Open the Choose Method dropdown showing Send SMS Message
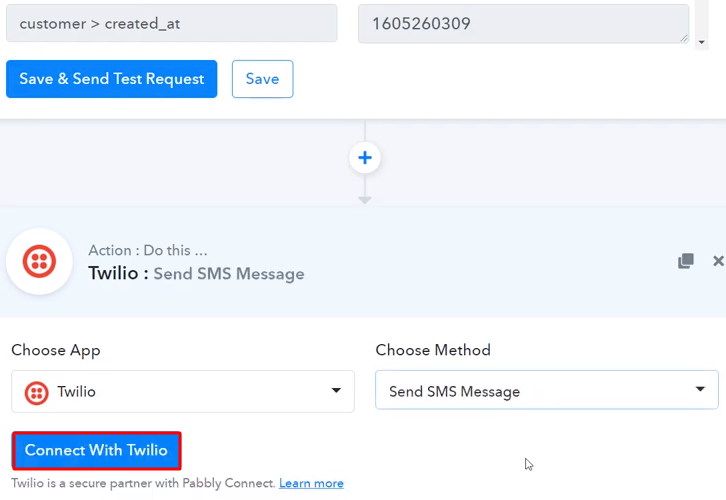The height and width of the screenshot is (500, 726). tap(547, 390)
